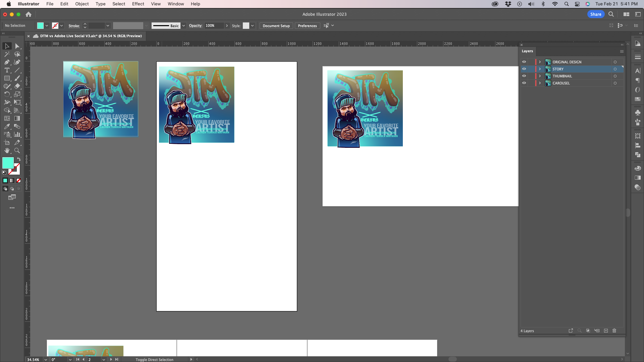The width and height of the screenshot is (644, 362).
Task: Click the Search icon beside Share
Action: click(x=611, y=14)
